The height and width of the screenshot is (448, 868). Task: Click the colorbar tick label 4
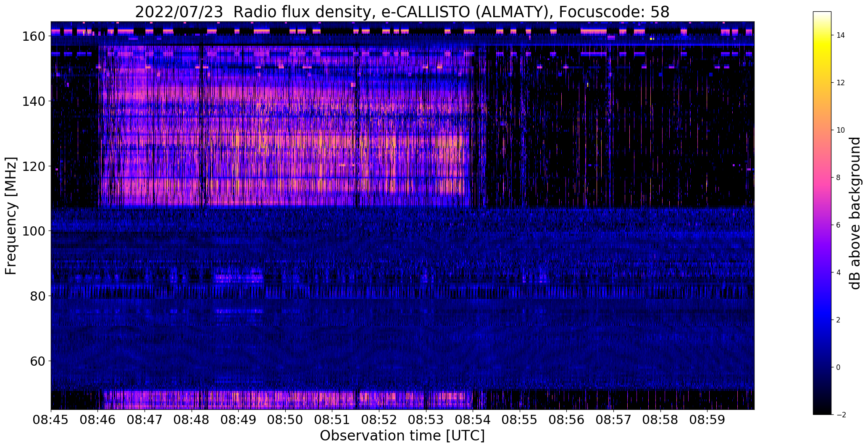click(x=838, y=273)
